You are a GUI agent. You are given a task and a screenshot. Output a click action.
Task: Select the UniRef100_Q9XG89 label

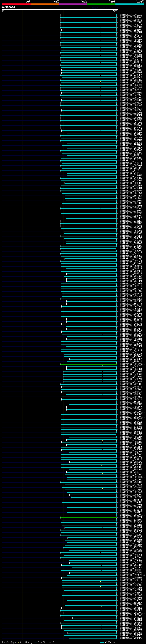pos(131,88)
